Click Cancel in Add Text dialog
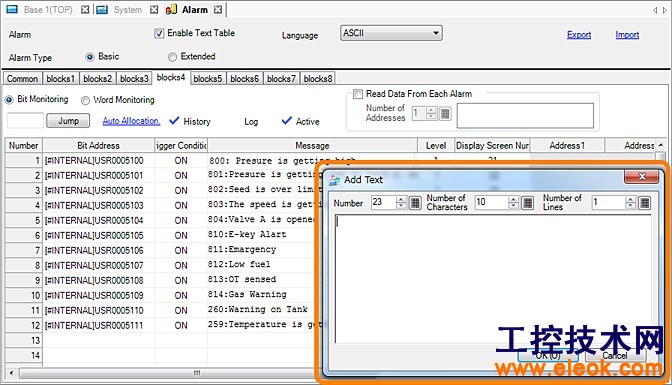672x385 pixels. tap(615, 355)
